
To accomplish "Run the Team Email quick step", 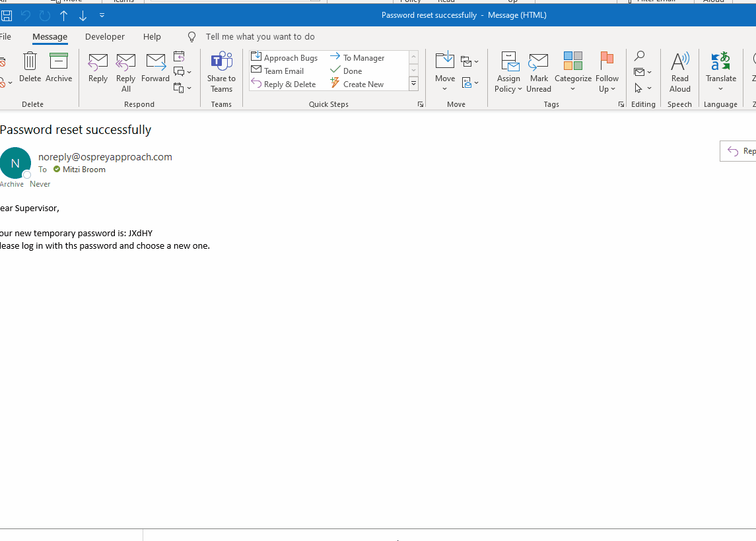I will [x=278, y=71].
